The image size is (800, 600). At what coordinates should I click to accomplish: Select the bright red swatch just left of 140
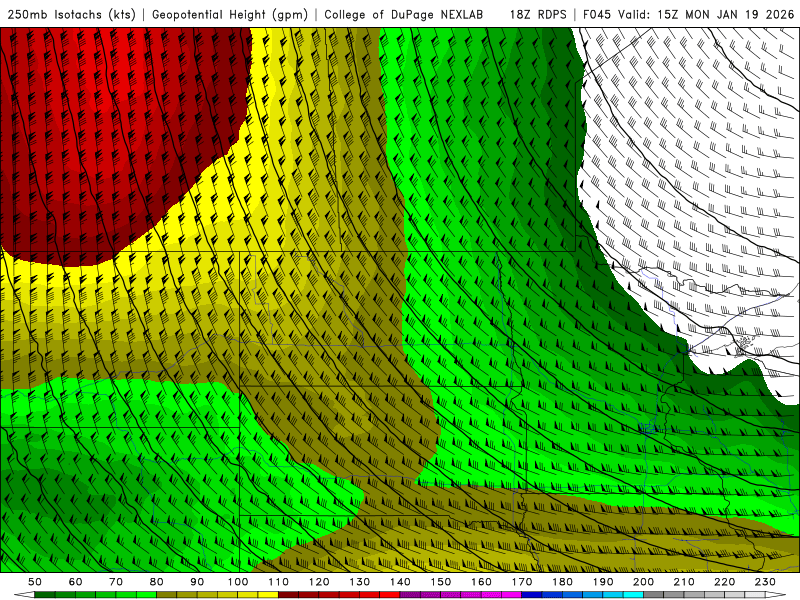(x=390, y=595)
